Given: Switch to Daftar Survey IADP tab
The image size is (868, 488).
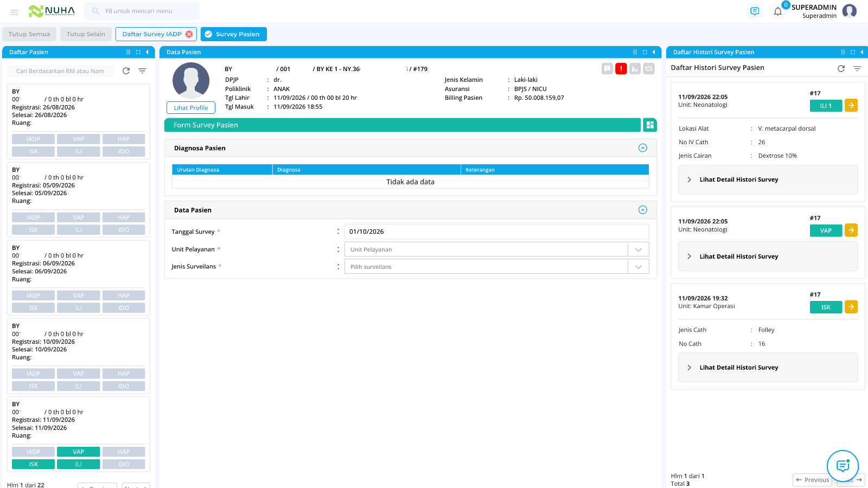Looking at the screenshot, I should (x=152, y=34).
